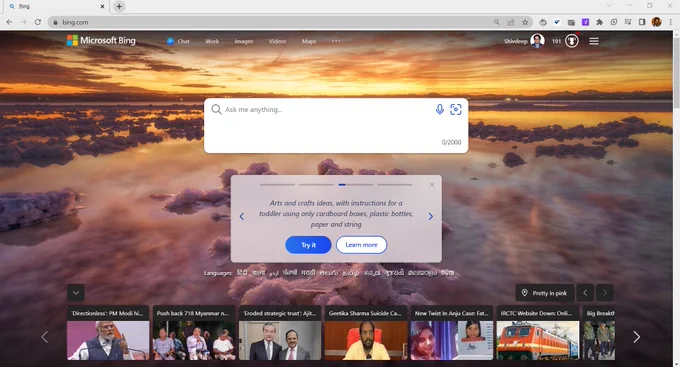Open Microsoft Rewards trophy icon

click(x=572, y=41)
